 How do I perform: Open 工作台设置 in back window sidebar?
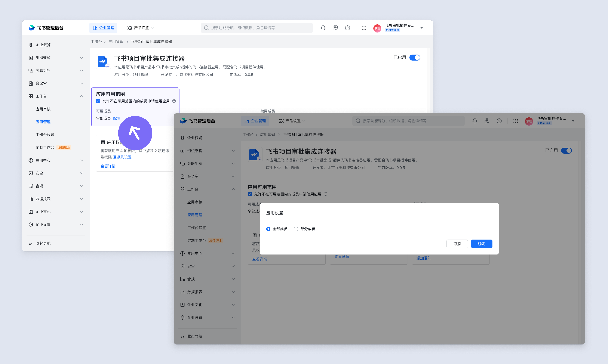click(x=45, y=135)
